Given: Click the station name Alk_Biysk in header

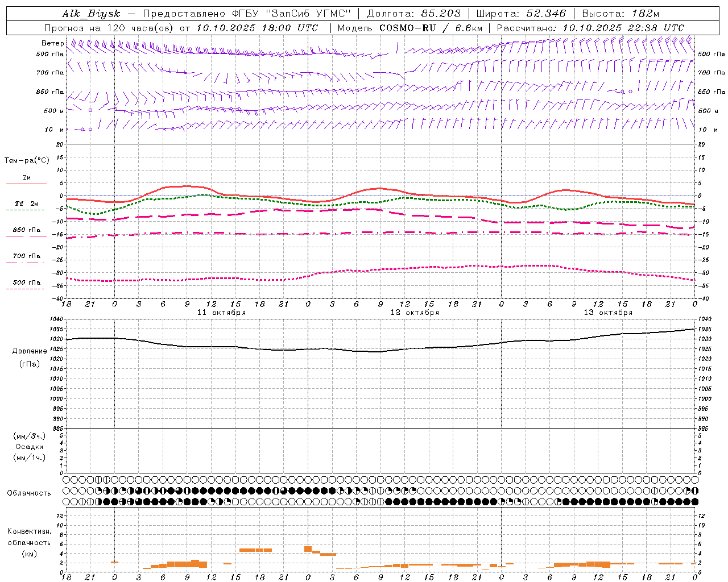Looking at the screenshot, I should pos(92,14).
